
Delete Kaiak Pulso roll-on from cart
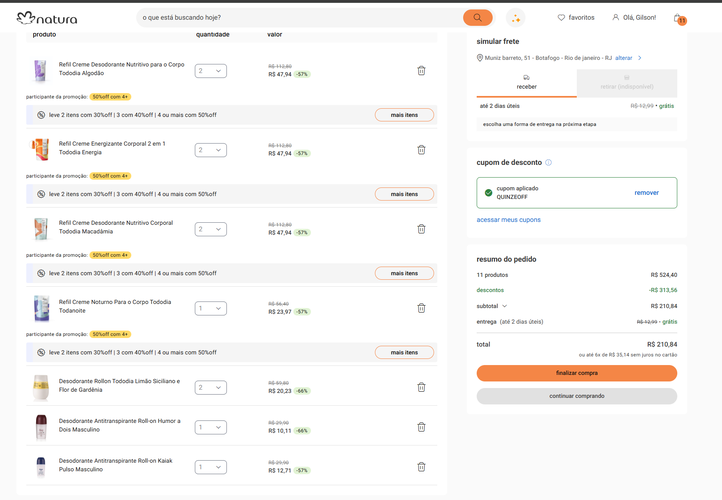421,467
